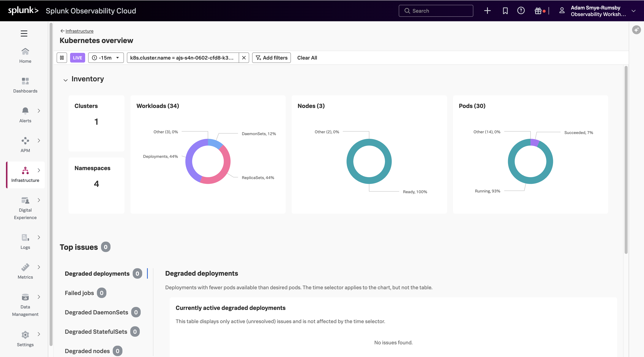Viewport: 644px width, 357px height.
Task: Click the main page vertical scrollbar
Action: point(626,160)
